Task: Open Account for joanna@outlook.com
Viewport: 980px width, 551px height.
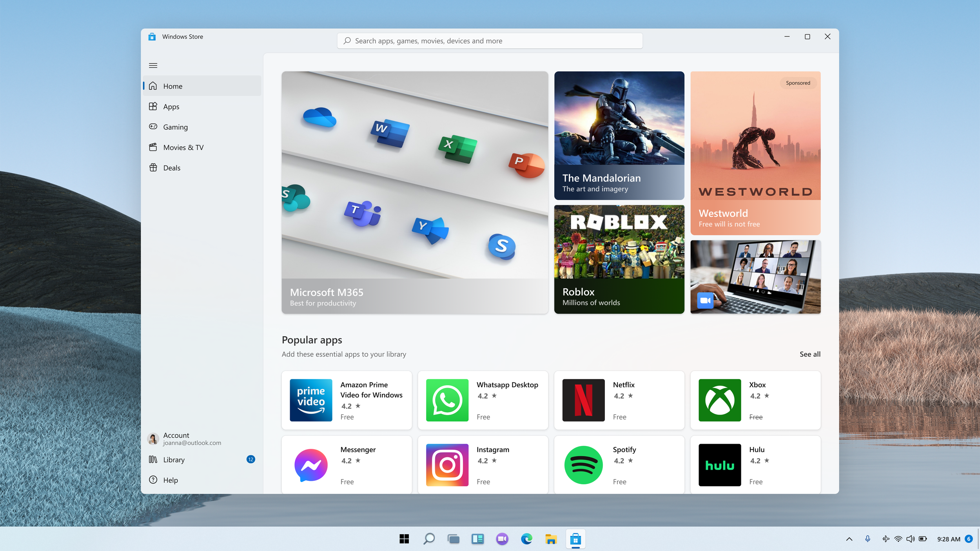Action: point(184,439)
